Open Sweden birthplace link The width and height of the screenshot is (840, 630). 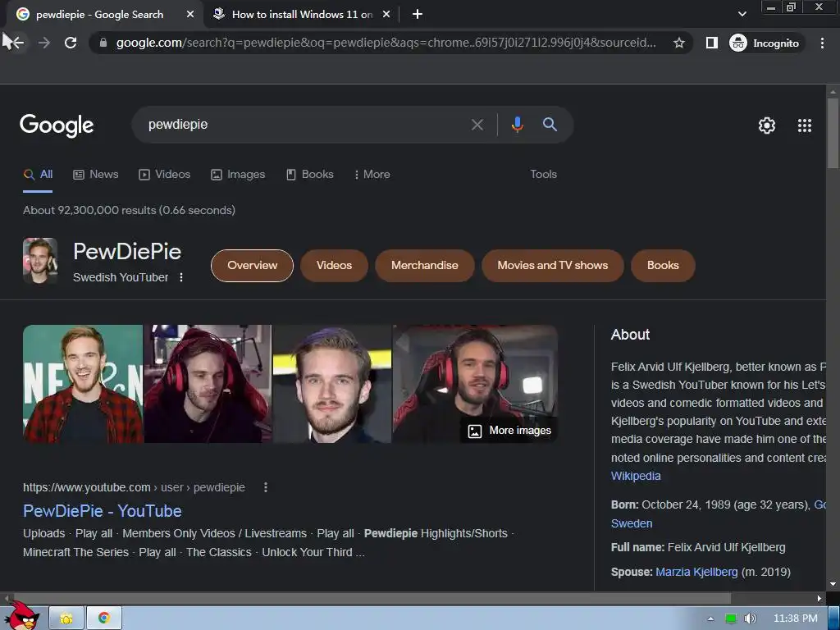point(632,523)
